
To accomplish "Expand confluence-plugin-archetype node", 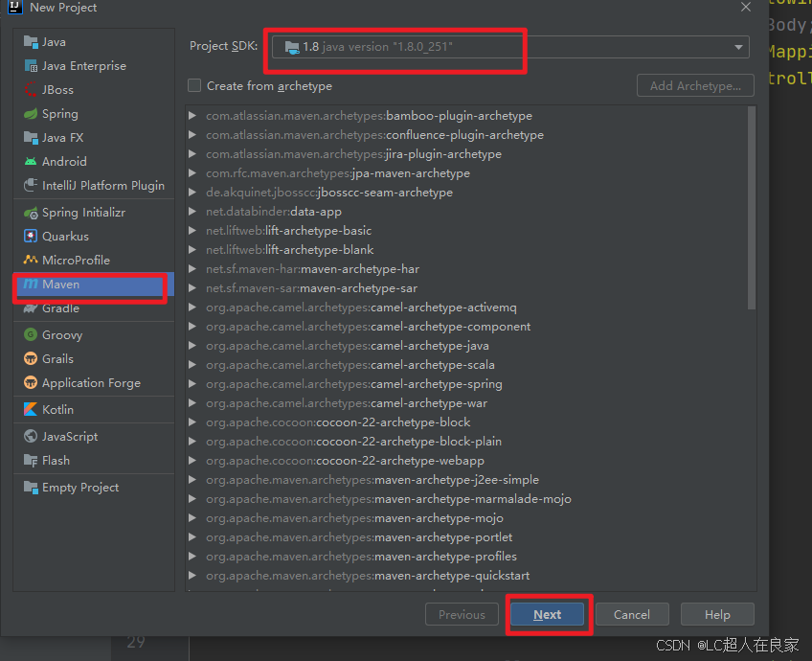I will click(192, 135).
